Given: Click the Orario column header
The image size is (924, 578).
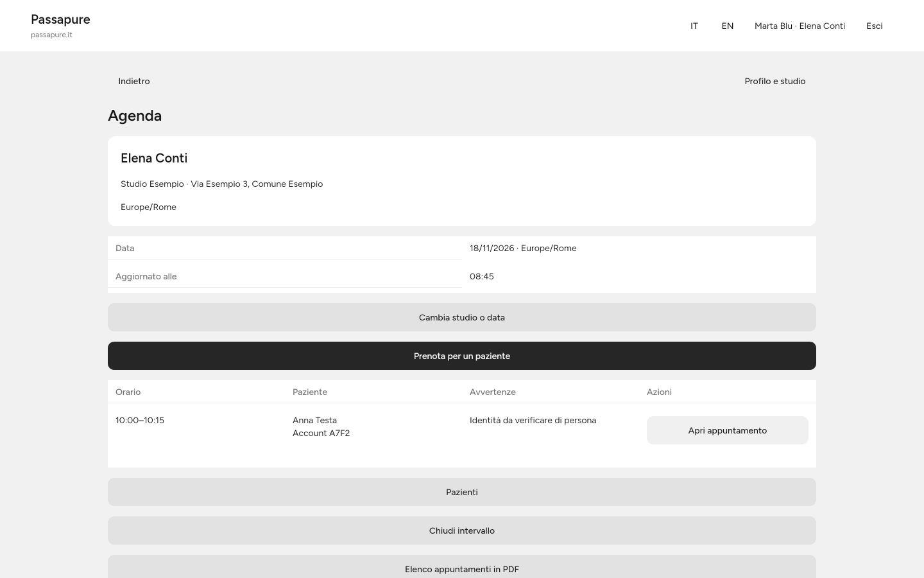Looking at the screenshot, I should (128, 392).
